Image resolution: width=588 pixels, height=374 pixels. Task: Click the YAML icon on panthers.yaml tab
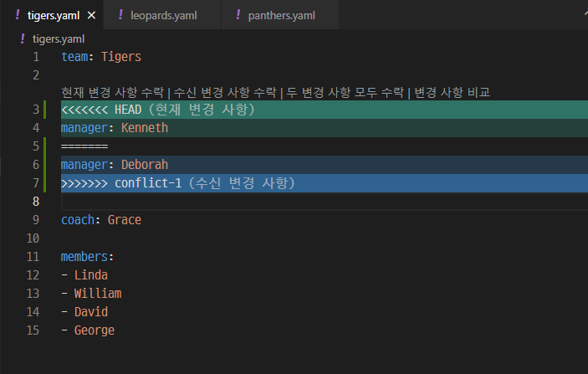click(x=238, y=15)
